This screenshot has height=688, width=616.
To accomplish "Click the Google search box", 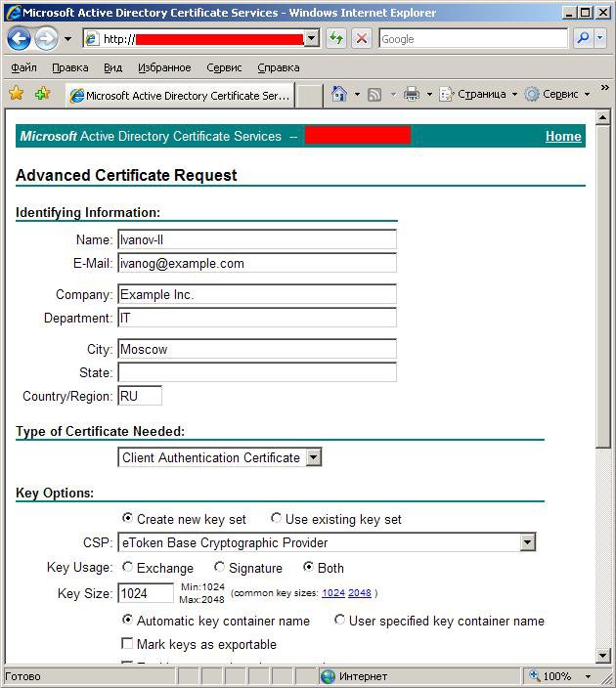I will coord(473,39).
